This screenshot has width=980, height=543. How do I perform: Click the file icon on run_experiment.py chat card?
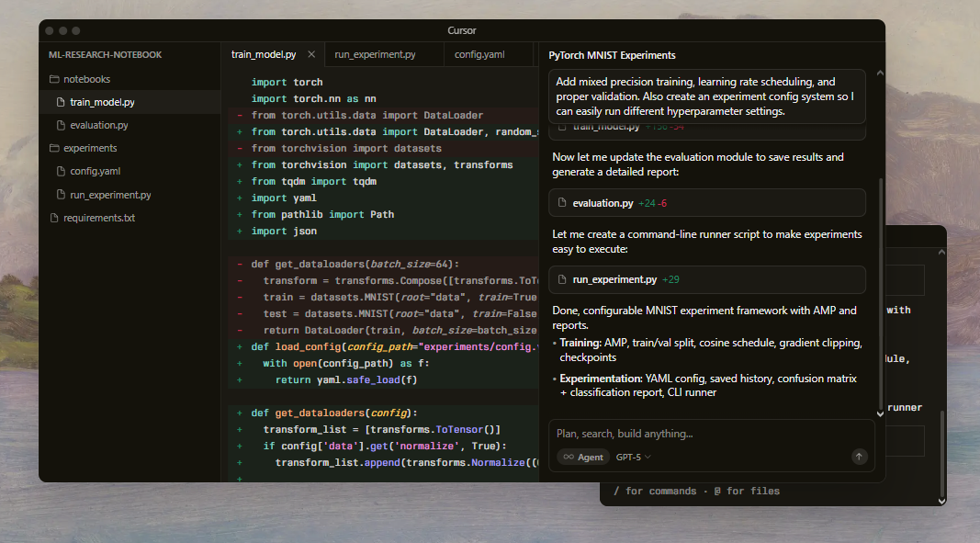[x=562, y=279]
